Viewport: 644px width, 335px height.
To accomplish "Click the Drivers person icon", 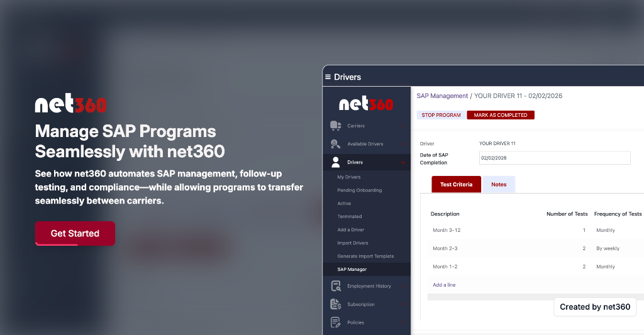I will pos(336,162).
